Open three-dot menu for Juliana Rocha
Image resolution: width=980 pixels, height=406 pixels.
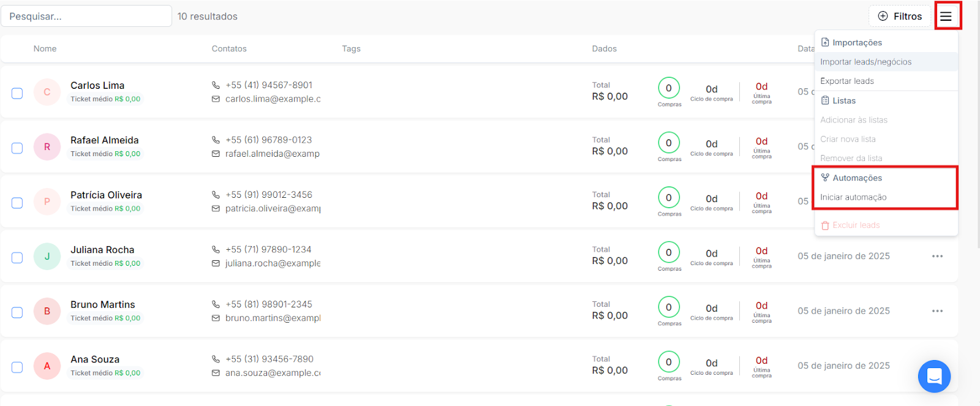click(937, 256)
